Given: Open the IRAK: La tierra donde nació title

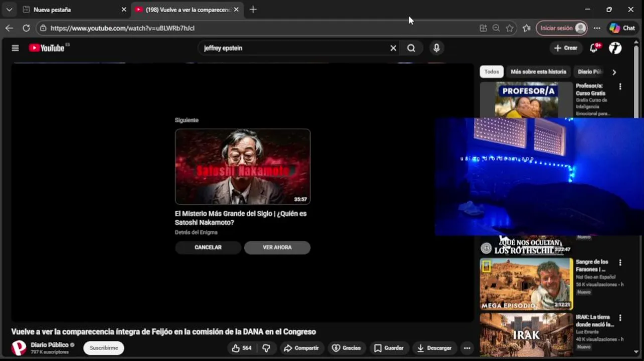Looking at the screenshot, I should [595, 321].
